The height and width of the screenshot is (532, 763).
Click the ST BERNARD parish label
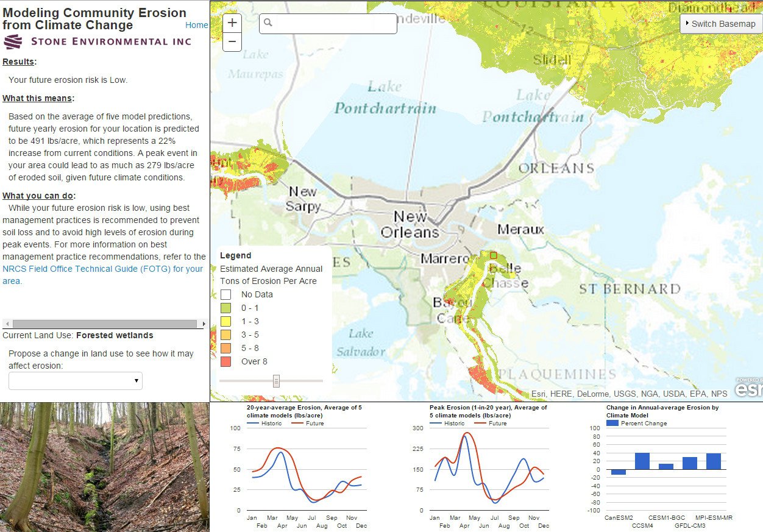pos(630,288)
